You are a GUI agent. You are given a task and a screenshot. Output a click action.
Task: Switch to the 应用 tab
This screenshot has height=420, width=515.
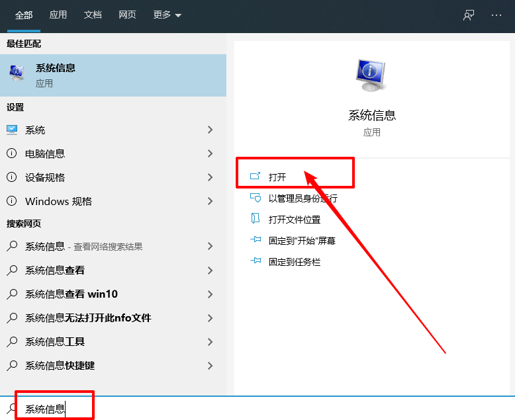(x=58, y=15)
